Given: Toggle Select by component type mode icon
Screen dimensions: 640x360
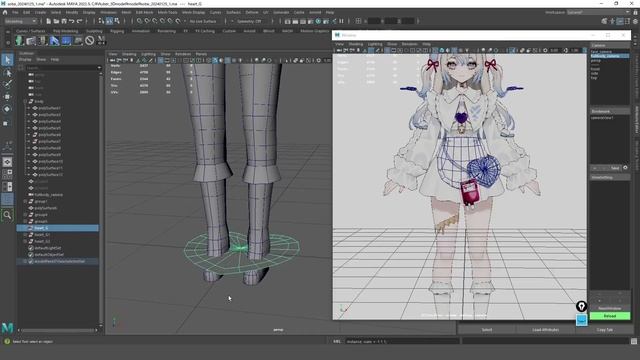Looking at the screenshot, I should pos(117,21).
